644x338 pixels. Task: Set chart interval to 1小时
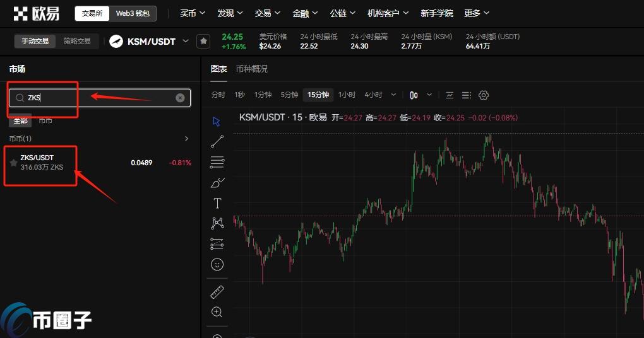pyautogui.click(x=347, y=95)
